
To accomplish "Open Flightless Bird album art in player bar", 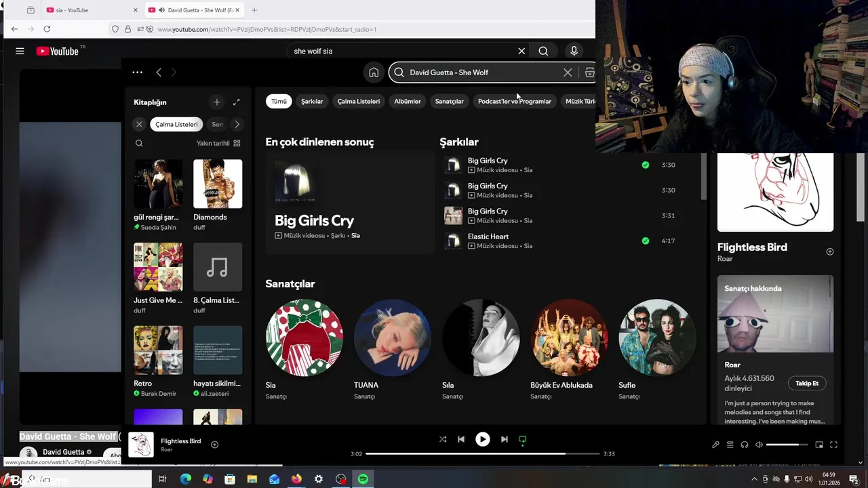I will point(141,445).
